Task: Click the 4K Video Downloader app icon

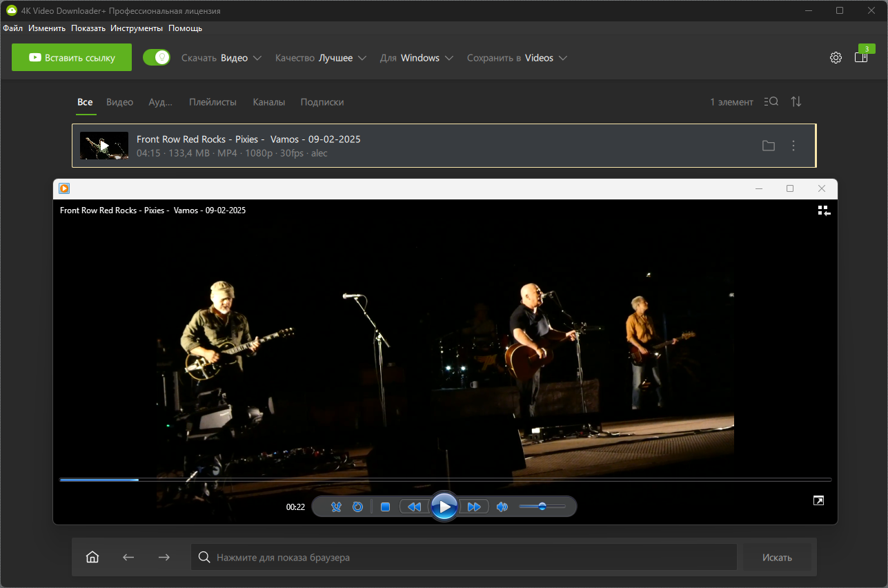Action: (12, 11)
